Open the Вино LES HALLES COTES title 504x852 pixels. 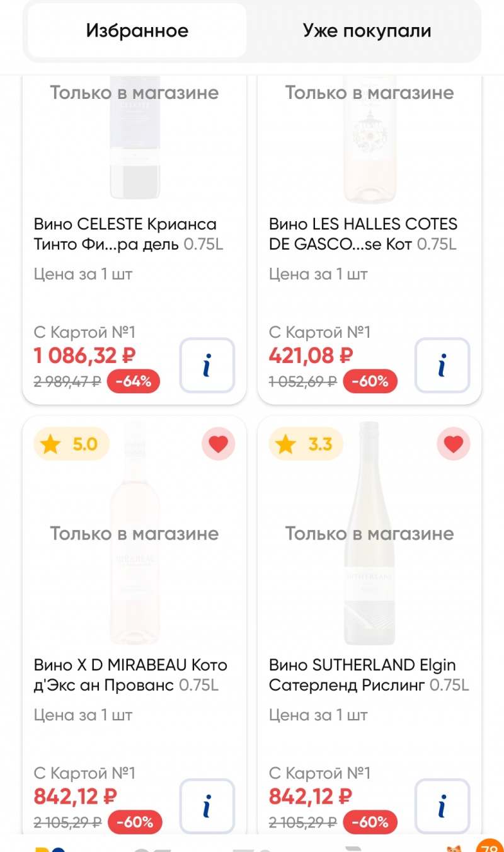[x=364, y=234]
